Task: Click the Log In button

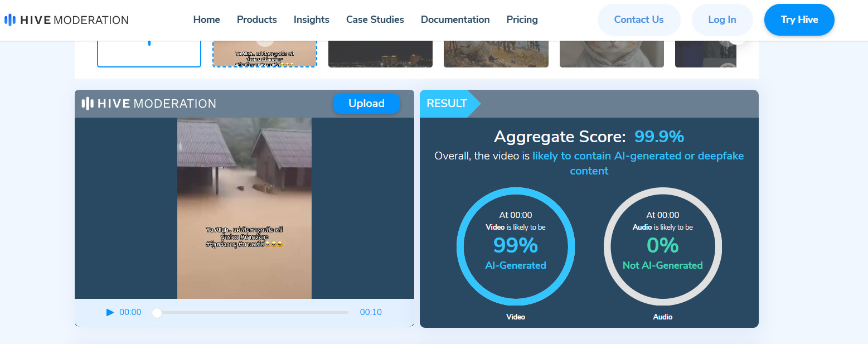Action: point(722,20)
